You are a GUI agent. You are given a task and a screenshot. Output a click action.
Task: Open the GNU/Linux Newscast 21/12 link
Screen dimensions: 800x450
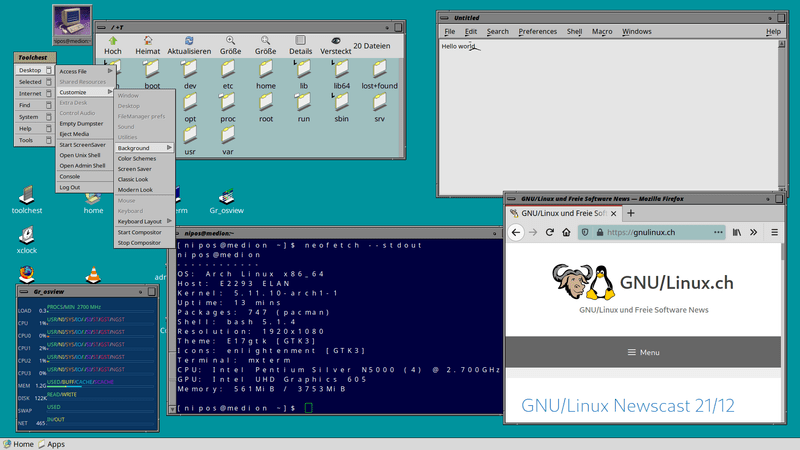[628, 406]
